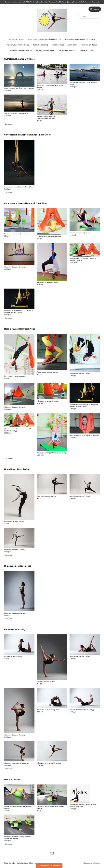This screenshot has height=868, width=104.
Task: Open SUP Йога & Пилатес menu item
Action: coord(16,39)
